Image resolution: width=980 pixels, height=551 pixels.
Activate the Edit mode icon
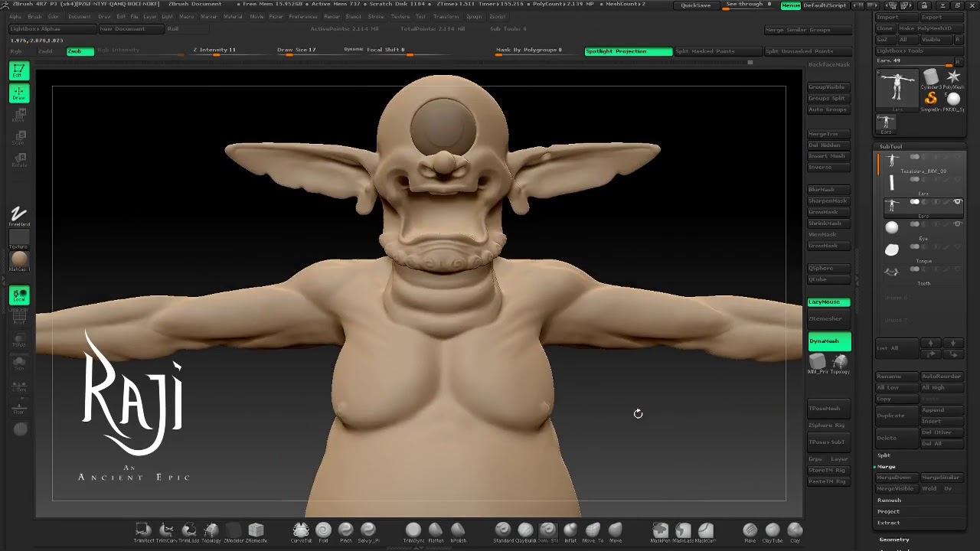pos(19,70)
